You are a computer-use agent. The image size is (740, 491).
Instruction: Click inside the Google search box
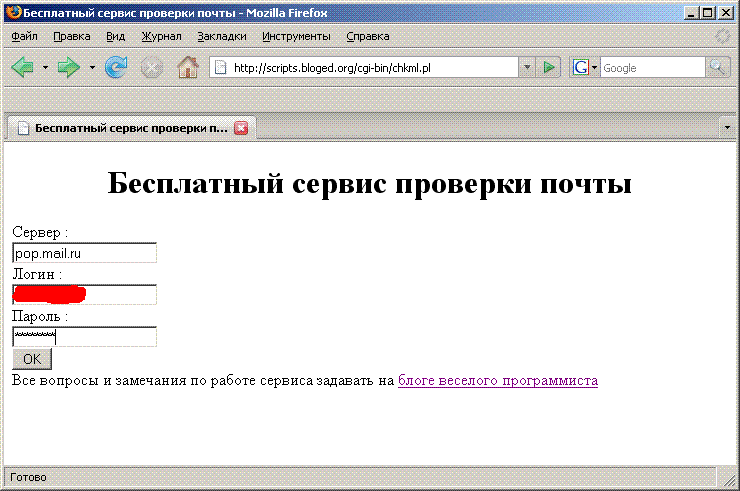[652, 68]
